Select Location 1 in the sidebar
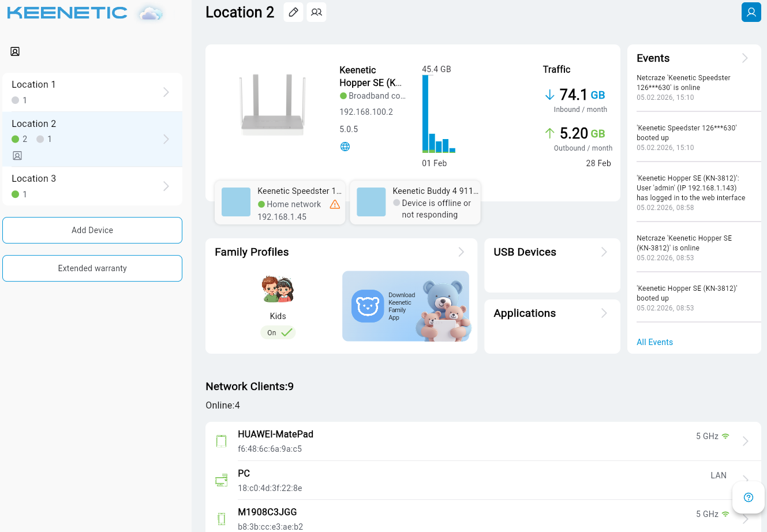The height and width of the screenshot is (532, 767). coord(92,92)
